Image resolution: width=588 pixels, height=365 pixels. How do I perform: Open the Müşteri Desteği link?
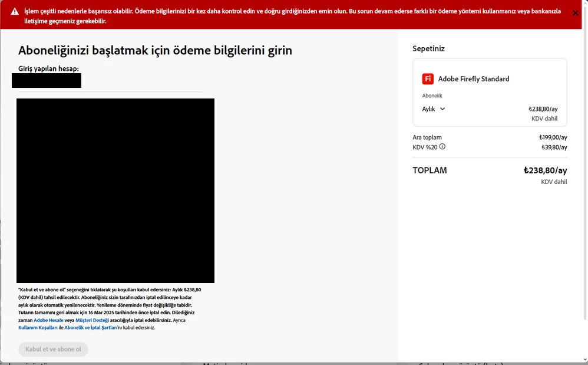point(93,320)
